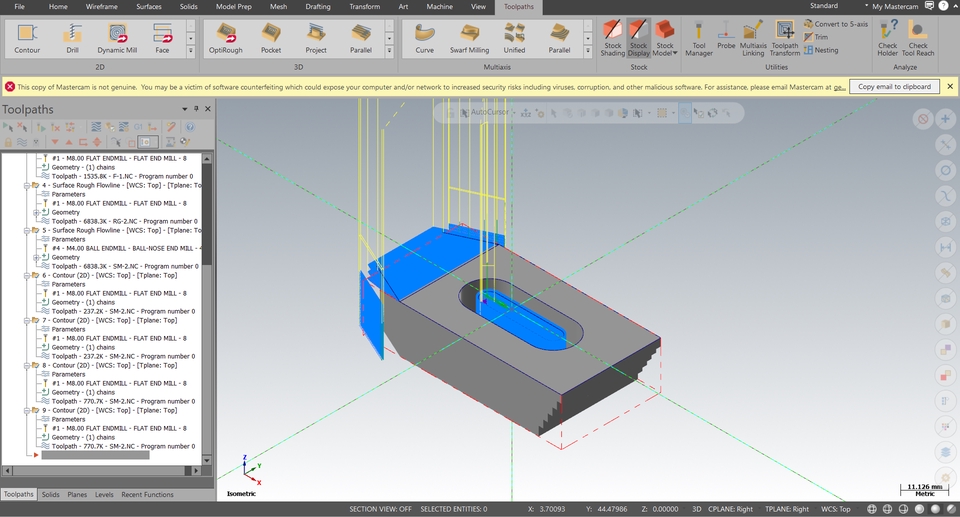Open Toolpaths manager help icon

click(x=190, y=127)
